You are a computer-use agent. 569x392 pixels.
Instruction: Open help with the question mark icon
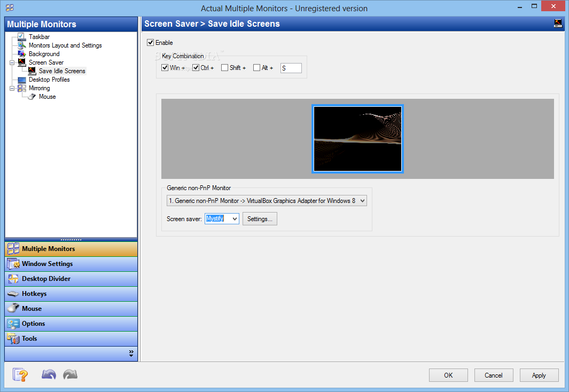click(x=20, y=374)
